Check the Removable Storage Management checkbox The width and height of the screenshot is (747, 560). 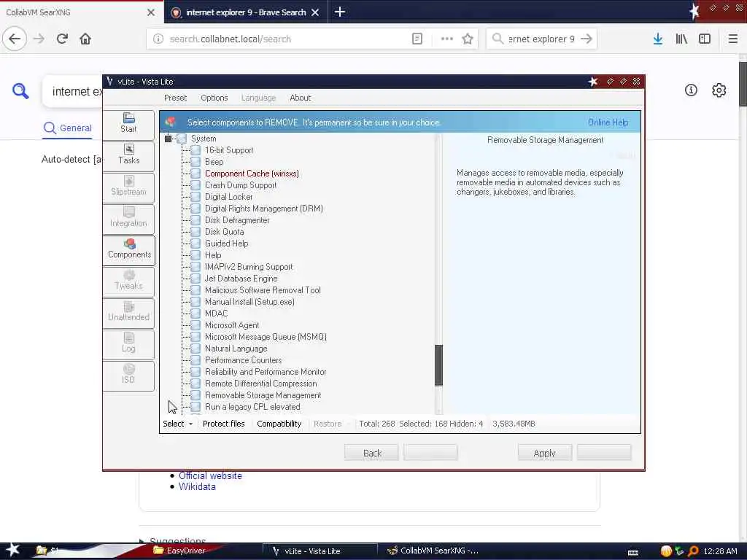point(196,395)
